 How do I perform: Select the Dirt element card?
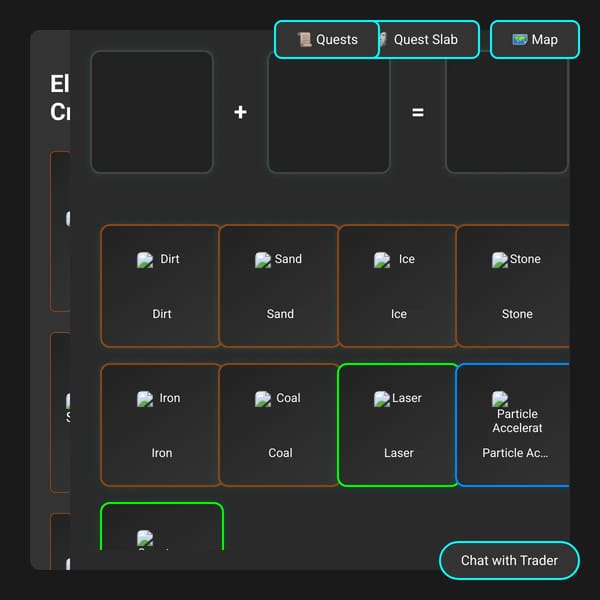coord(161,286)
